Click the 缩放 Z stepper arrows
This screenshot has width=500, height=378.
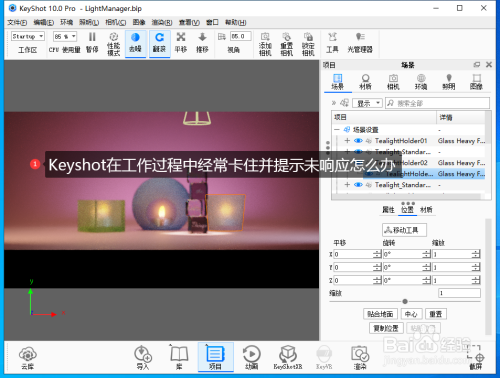coord(476,280)
